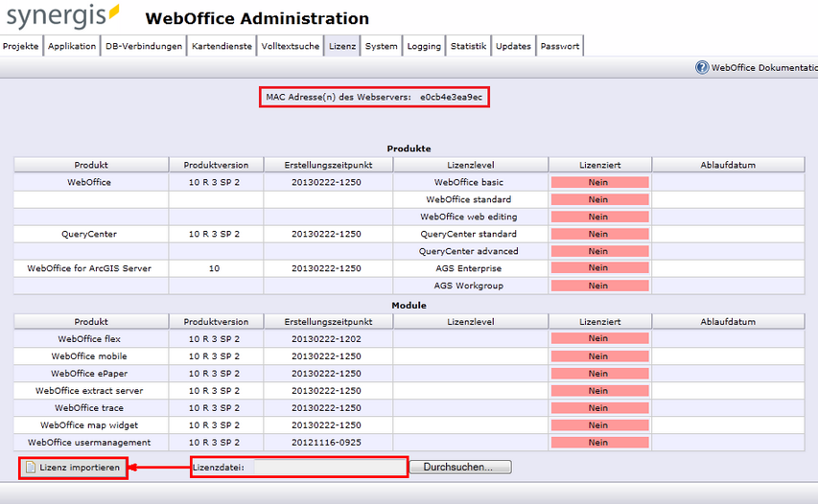Select the WebOffice product cell
818x504 pixels.
point(89,182)
